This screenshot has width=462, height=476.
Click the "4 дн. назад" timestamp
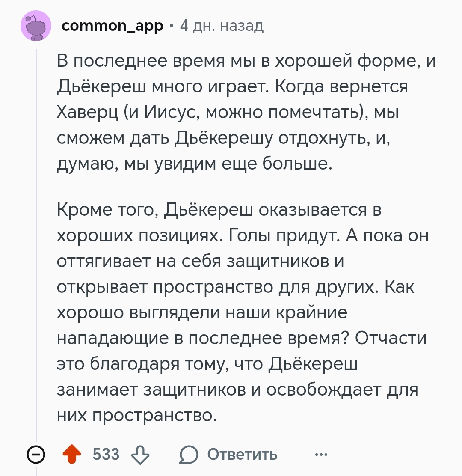pyautogui.click(x=222, y=26)
